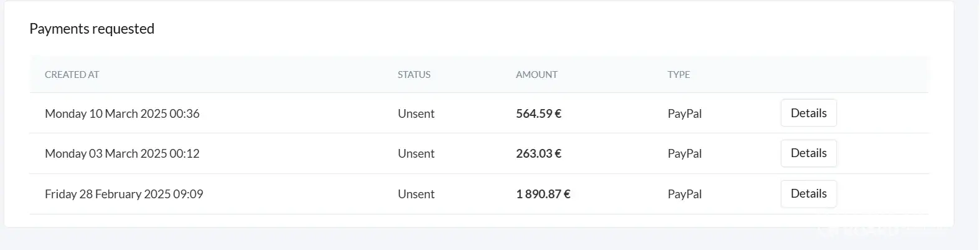The height and width of the screenshot is (250, 980).
Task: Click the Payments requested heading
Action: 92,29
